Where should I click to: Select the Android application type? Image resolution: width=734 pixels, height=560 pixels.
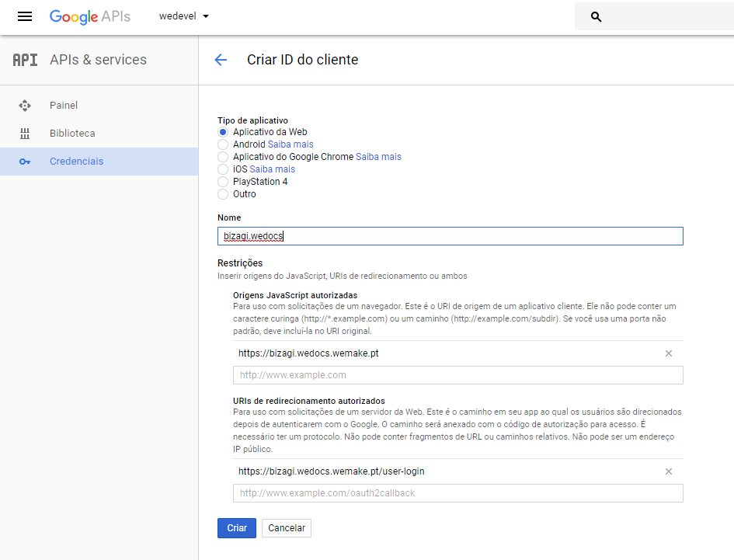224,144
